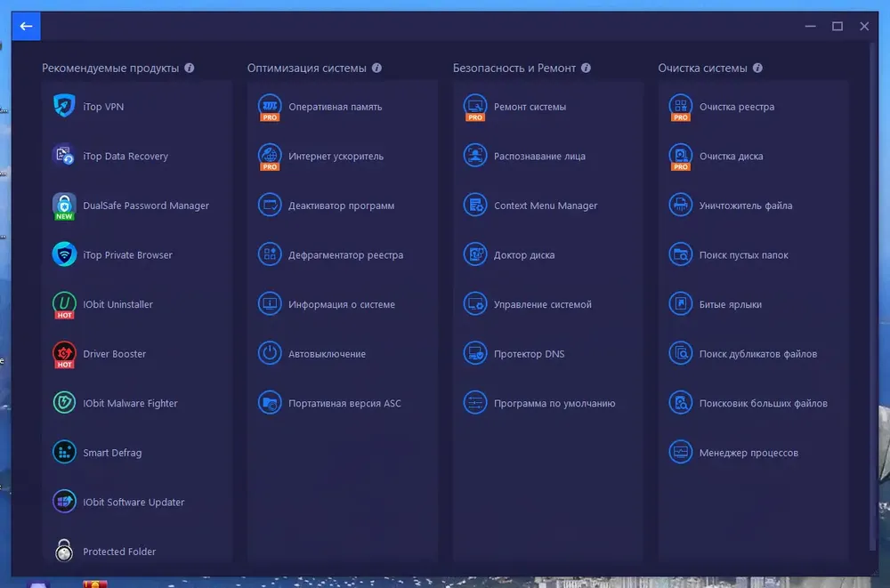Launch Smart Defrag icon

[64, 452]
